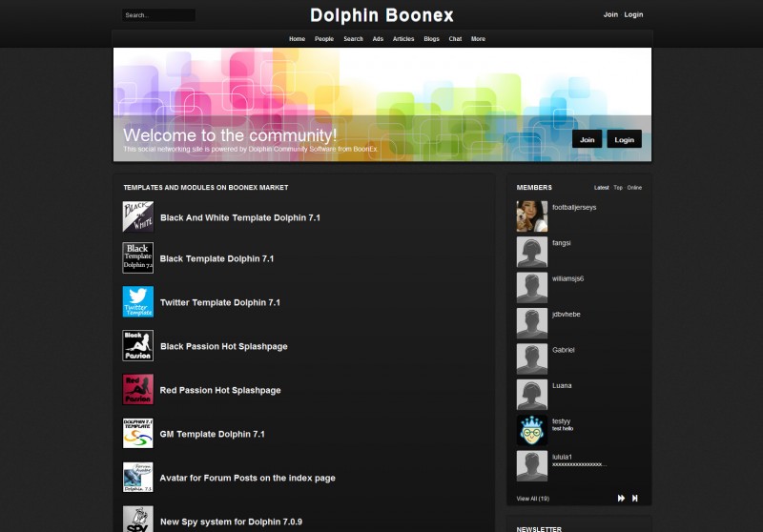The image size is (763, 532).
Task: Open Black Passion Hot Splashpage link
Action: (x=224, y=346)
